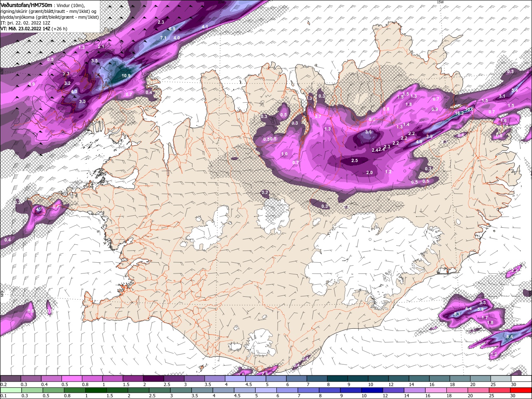Click the 7.1 value in the northwest snow band
532x399 pixels.
pyautogui.click(x=163, y=38)
